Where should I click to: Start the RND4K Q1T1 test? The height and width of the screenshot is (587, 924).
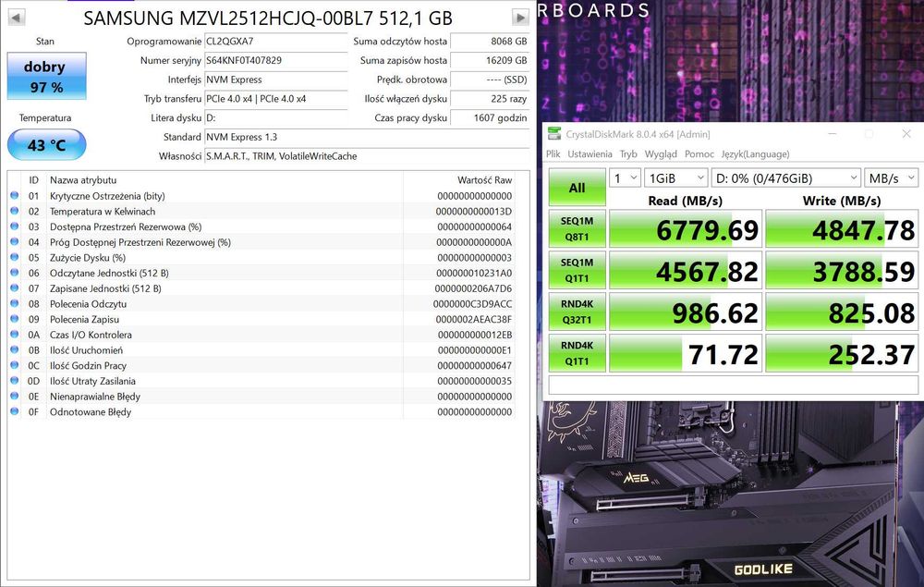577,353
